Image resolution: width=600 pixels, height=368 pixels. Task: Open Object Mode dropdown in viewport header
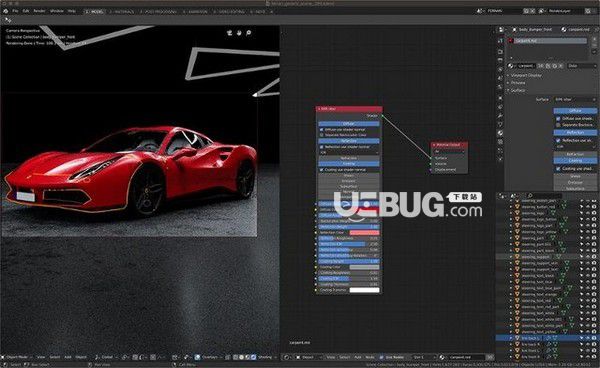point(18,357)
